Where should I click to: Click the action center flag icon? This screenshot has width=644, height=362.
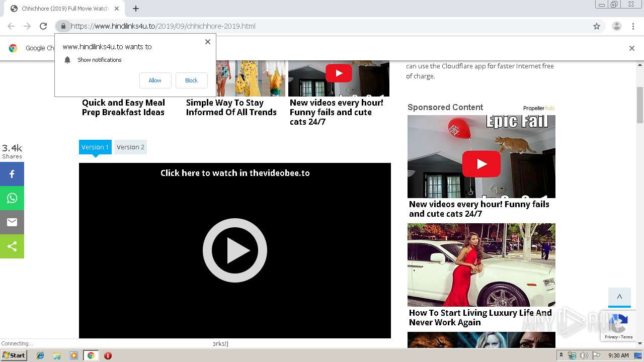tap(596, 355)
